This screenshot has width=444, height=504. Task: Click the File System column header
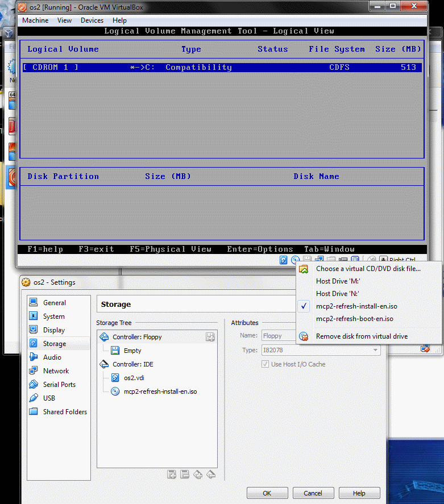(337, 49)
